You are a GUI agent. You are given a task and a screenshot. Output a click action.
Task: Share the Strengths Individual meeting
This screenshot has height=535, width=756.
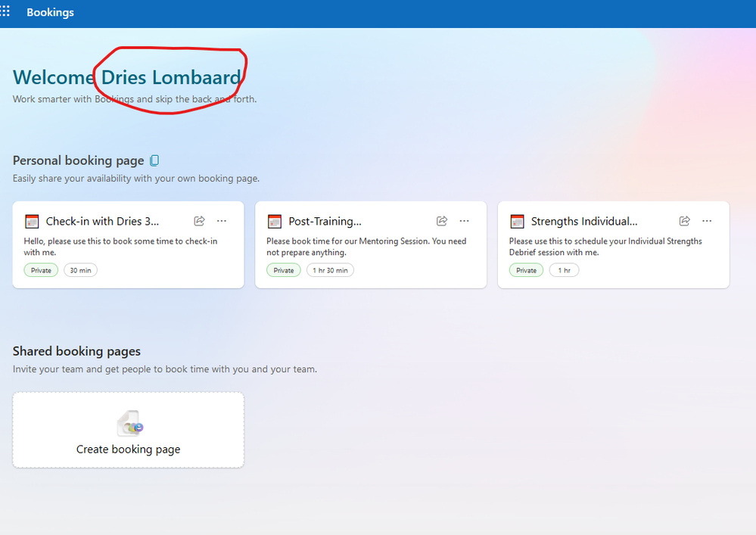684,221
